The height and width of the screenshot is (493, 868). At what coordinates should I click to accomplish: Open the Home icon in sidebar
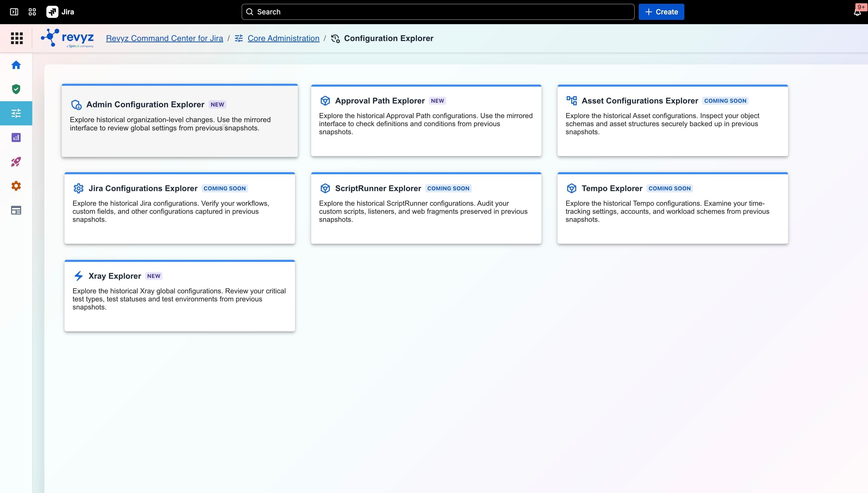point(16,65)
